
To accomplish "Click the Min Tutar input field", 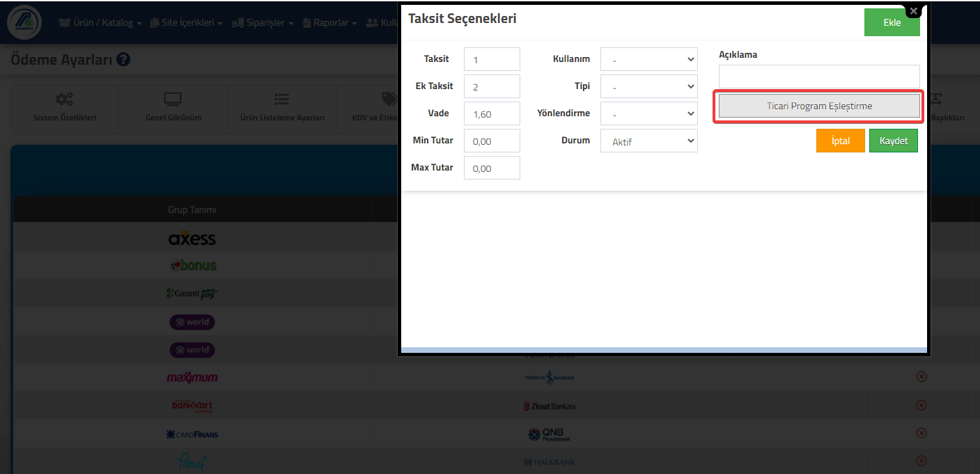I will tap(492, 141).
